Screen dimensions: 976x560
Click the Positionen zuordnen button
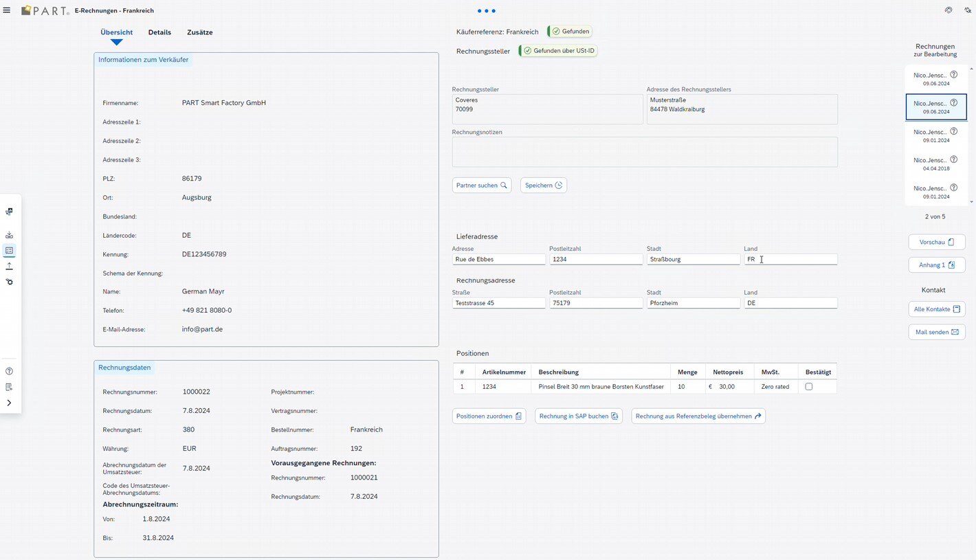tap(489, 416)
